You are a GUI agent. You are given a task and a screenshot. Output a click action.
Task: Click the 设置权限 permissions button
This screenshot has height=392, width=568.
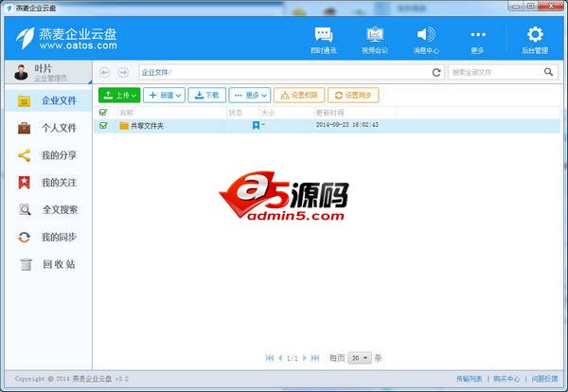(x=299, y=96)
